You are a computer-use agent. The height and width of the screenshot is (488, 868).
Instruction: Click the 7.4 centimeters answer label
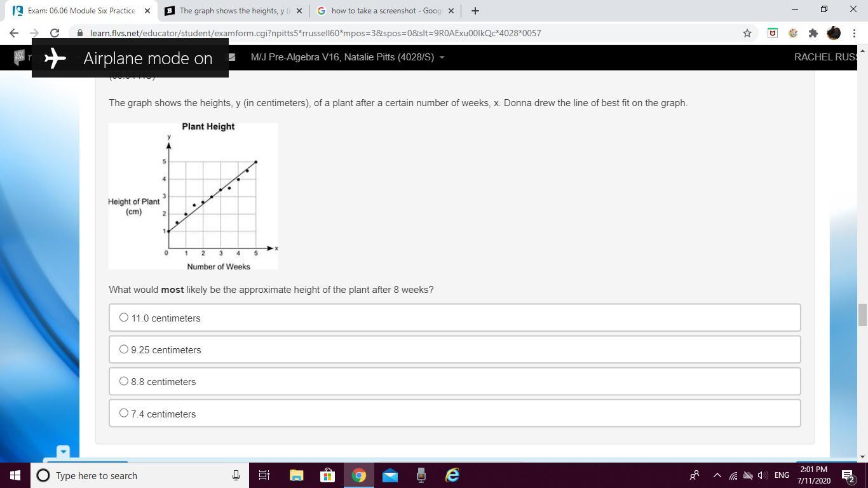point(163,414)
